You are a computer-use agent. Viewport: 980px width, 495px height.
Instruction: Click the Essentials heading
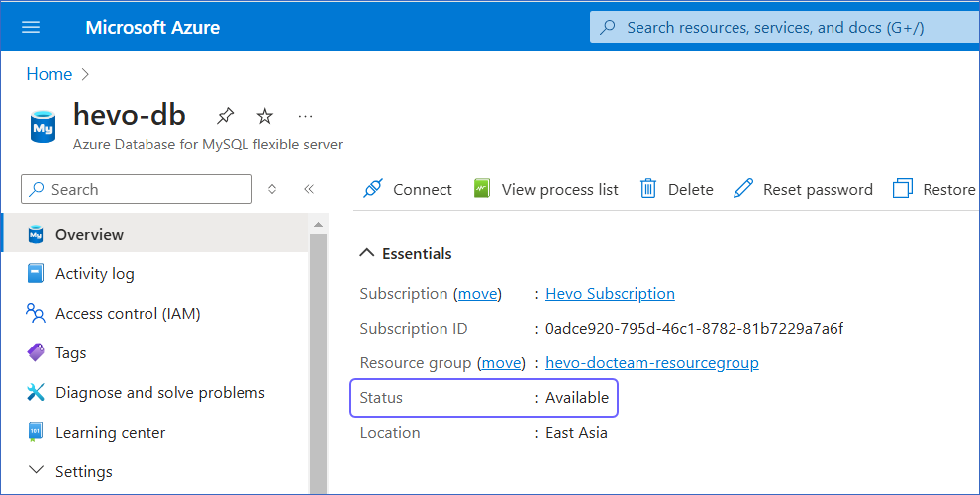417,253
